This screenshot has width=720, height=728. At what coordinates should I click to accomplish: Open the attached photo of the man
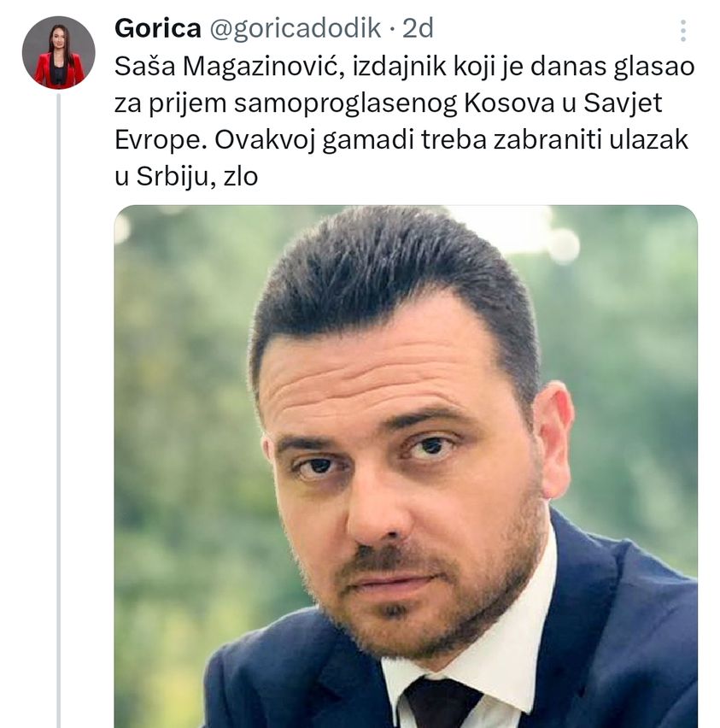406,467
